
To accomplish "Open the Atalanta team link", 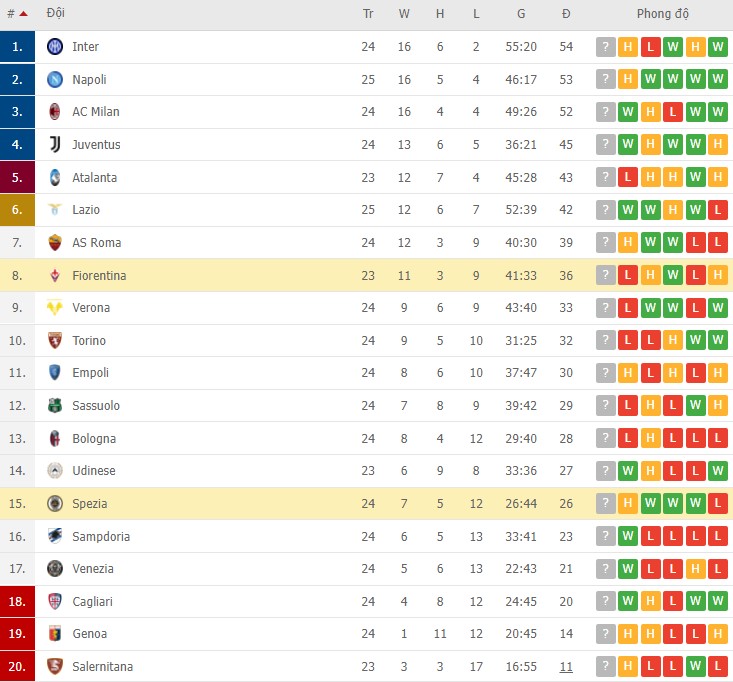I will (x=94, y=177).
